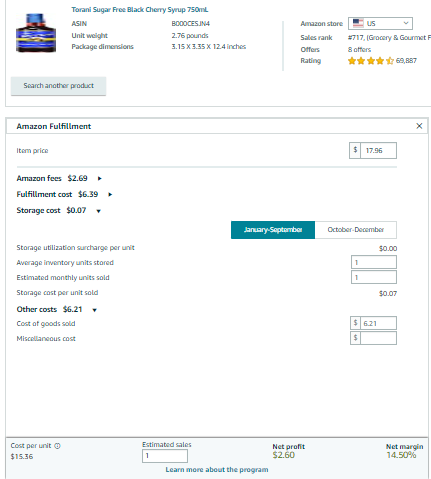
Task: Click the Storage utilization surcharge $0.00 value
Action: click(388, 249)
